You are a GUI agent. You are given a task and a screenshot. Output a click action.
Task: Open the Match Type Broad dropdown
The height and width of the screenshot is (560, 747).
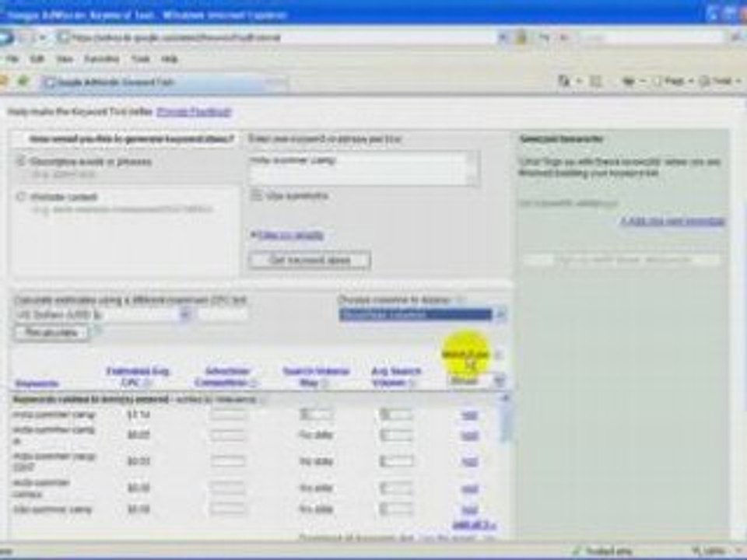click(475, 380)
